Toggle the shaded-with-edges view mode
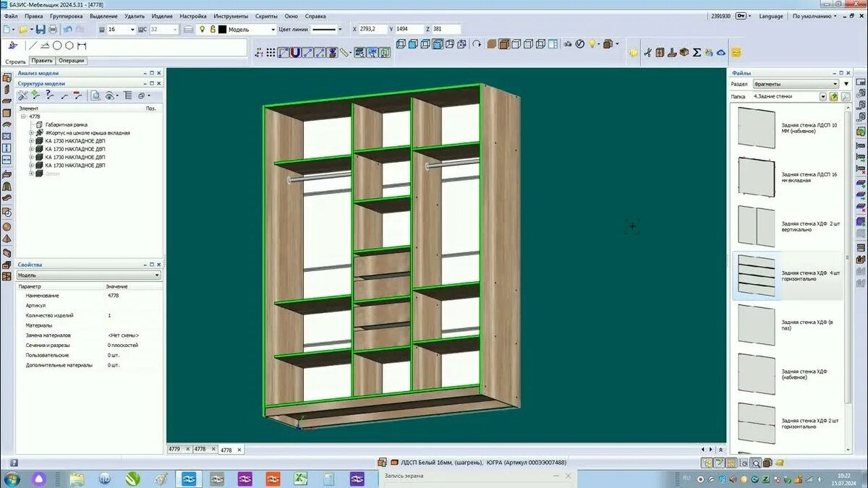 pos(503,44)
